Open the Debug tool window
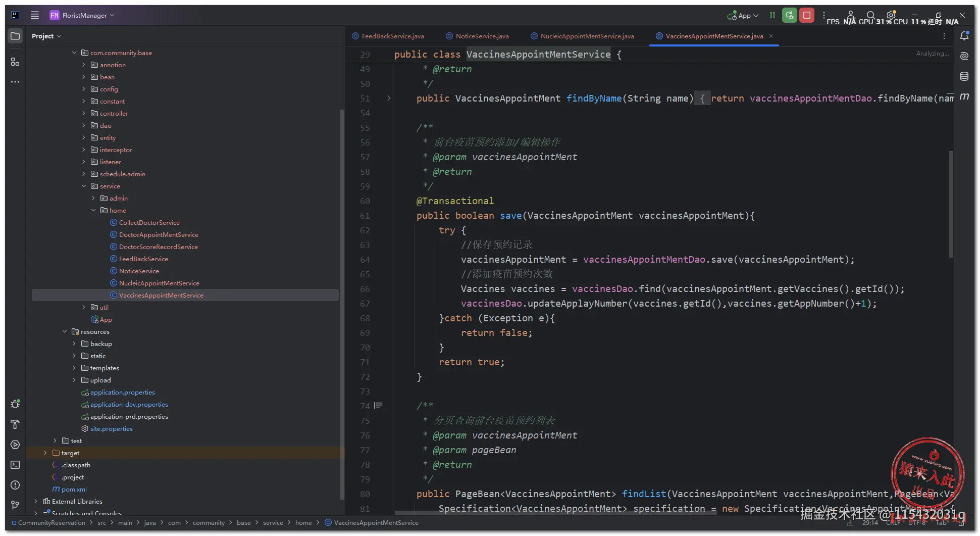The height and width of the screenshot is (536, 980). point(15,404)
